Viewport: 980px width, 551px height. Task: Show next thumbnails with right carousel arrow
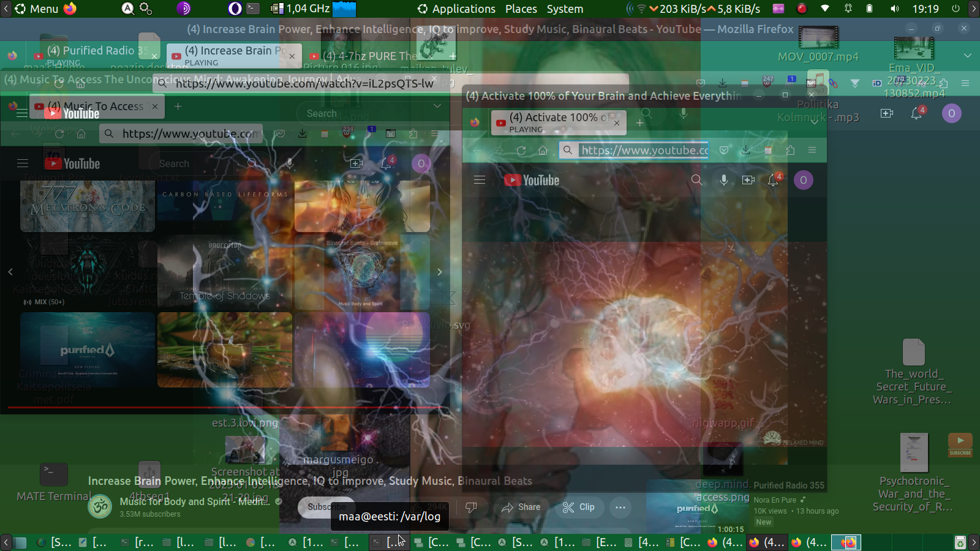coord(440,272)
